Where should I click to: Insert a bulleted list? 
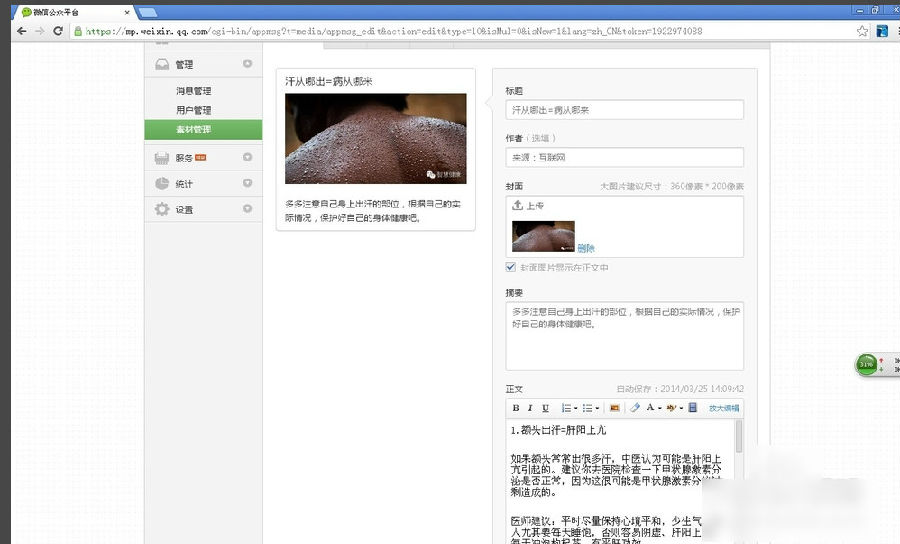click(x=587, y=408)
